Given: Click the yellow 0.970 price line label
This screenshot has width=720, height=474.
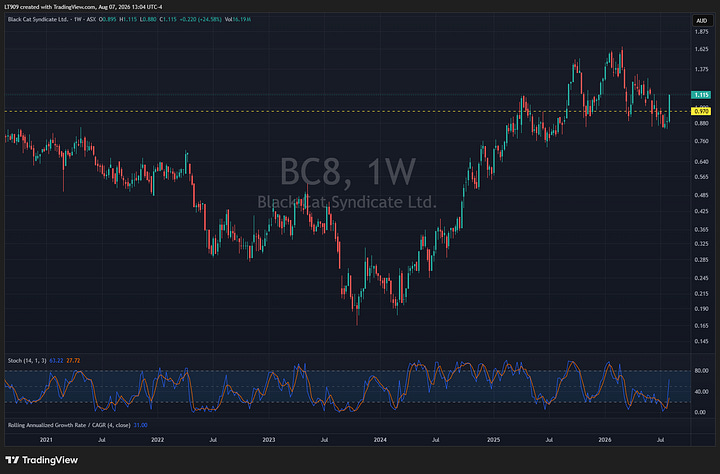Looking at the screenshot, I should pyautogui.click(x=701, y=112).
